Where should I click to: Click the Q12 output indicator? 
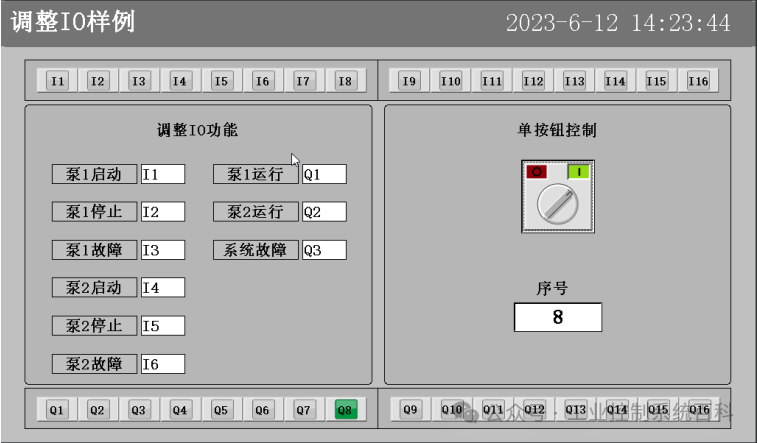point(534,410)
